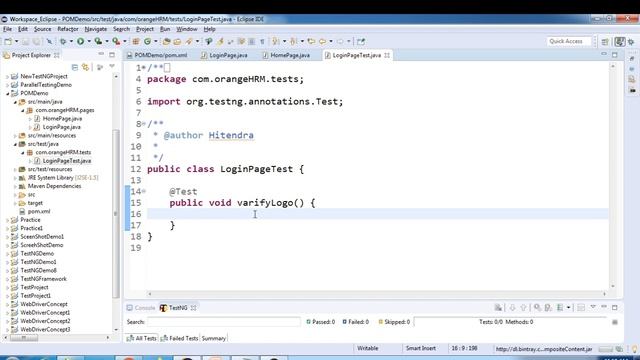The image size is (640, 360).
Task: Maximize the Project Explorer panel
Action: (x=112, y=55)
